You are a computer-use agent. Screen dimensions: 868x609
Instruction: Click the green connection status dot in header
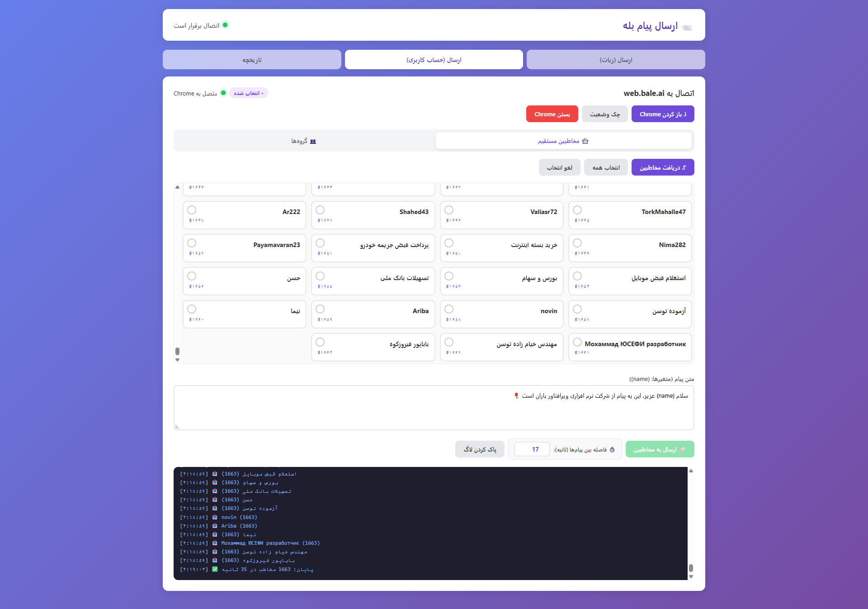coord(225,25)
